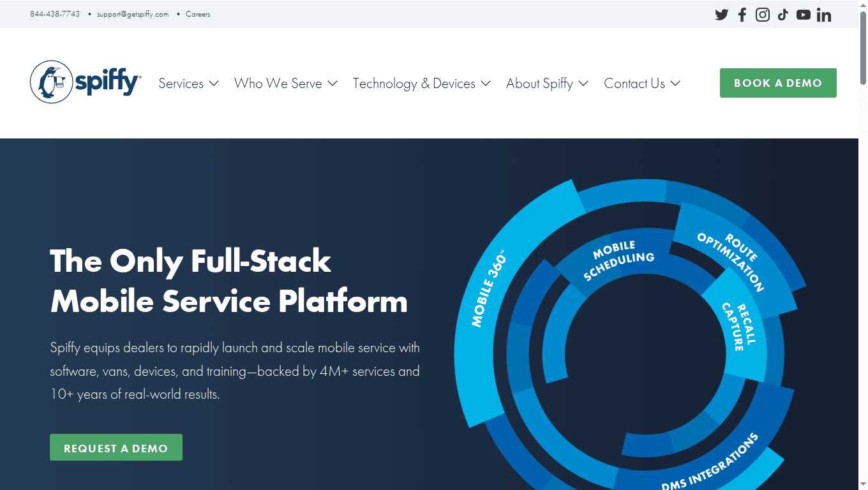868x490 pixels.
Task: Open Spiffy's YouTube channel
Action: pos(803,14)
